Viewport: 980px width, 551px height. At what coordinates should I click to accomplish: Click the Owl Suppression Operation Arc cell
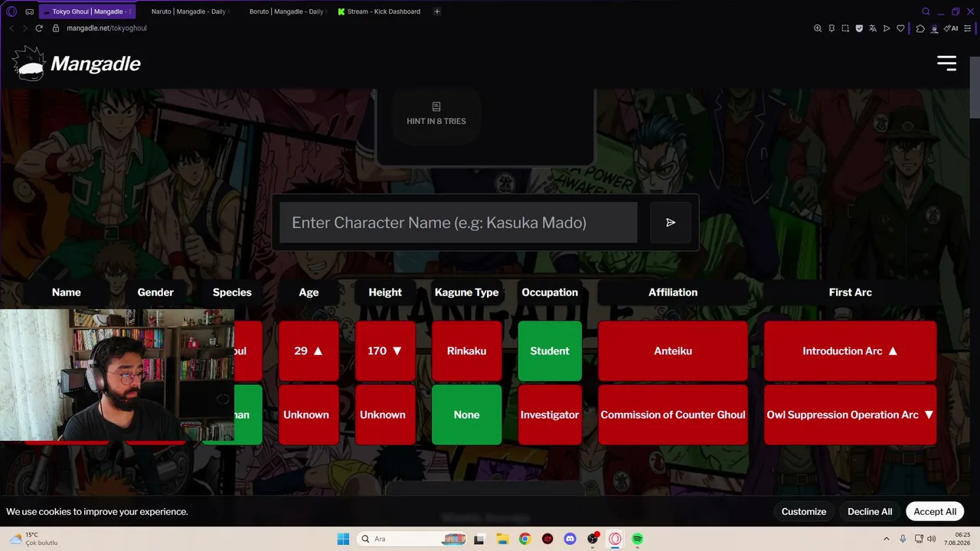click(x=851, y=415)
